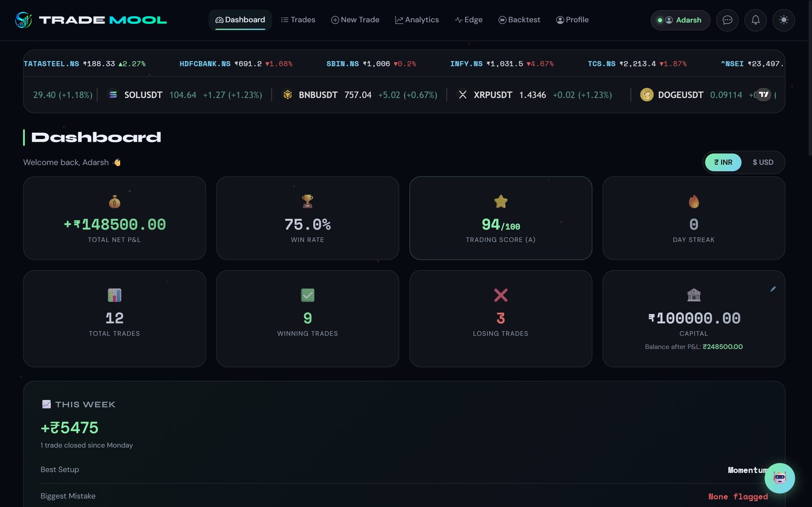
Task: Go to the Profile tab
Action: pos(572,20)
